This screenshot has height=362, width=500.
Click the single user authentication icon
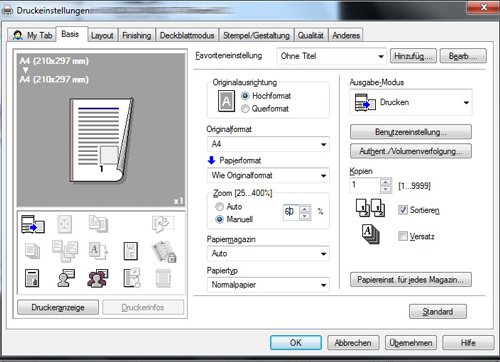tap(66, 278)
